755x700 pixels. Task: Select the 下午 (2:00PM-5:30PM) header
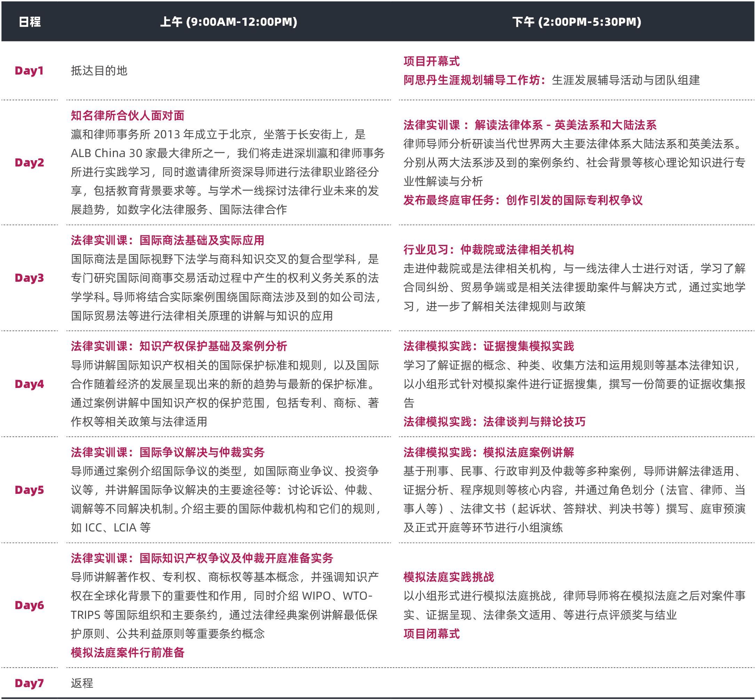[x=577, y=22]
